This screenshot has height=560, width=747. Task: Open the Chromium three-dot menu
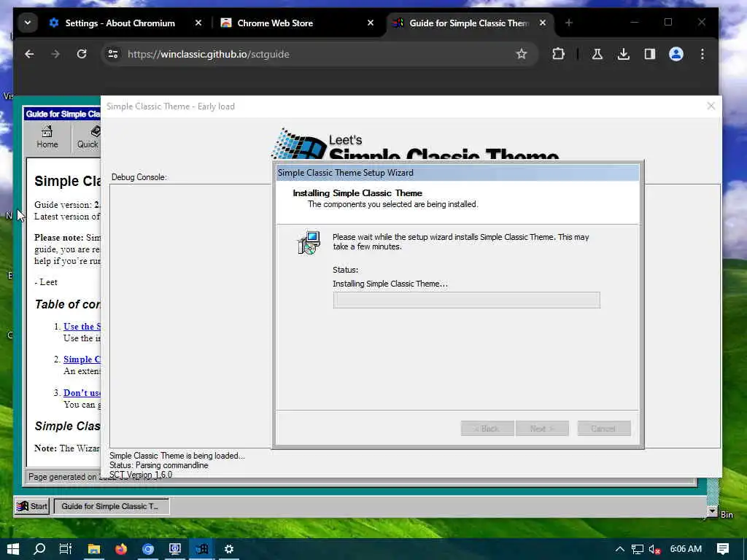[703, 54]
